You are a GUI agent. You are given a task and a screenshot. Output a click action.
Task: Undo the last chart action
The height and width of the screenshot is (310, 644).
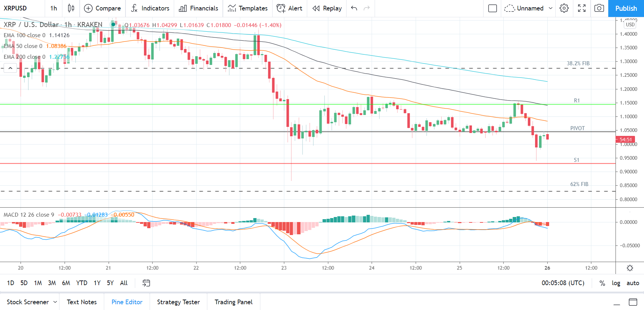(x=354, y=8)
